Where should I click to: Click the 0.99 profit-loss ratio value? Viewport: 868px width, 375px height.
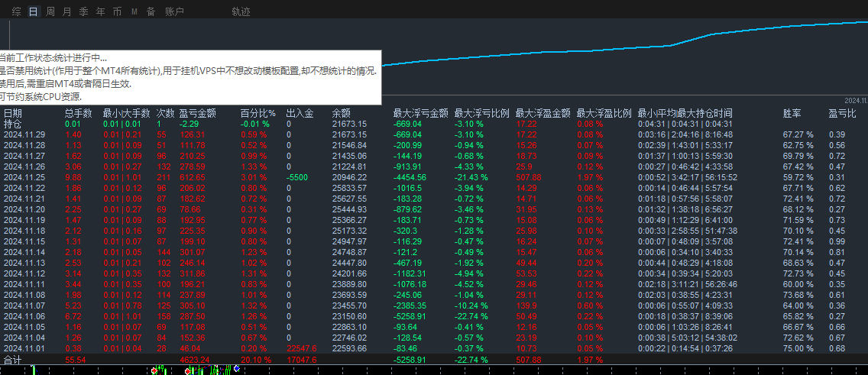[x=837, y=241]
